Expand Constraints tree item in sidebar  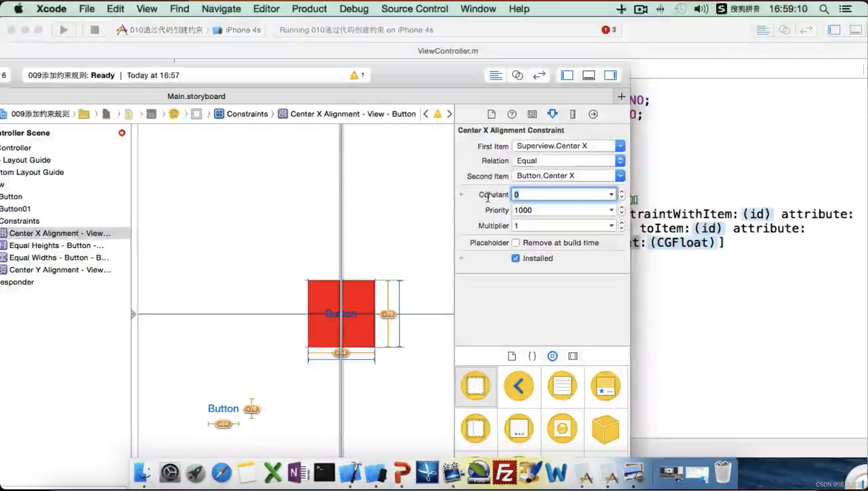[19, 221]
